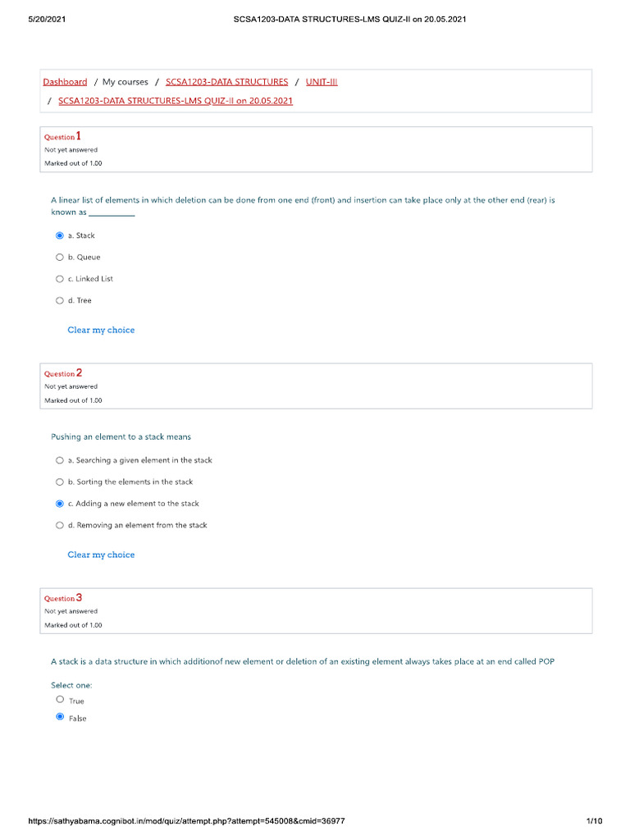The height and width of the screenshot is (840, 630).
Task: Click the Question 1 header box
Action: (316, 149)
